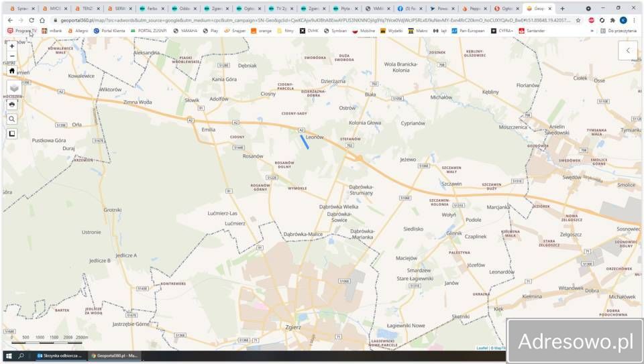The width and height of the screenshot is (644, 364).
Task: Open the Chrome three-dot menu
Action: (x=634, y=20)
